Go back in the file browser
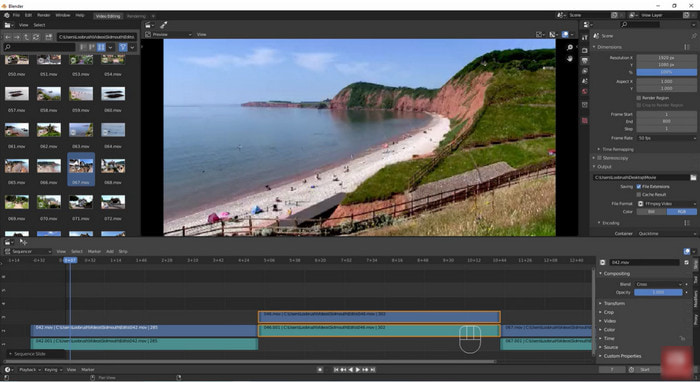 click(x=8, y=37)
